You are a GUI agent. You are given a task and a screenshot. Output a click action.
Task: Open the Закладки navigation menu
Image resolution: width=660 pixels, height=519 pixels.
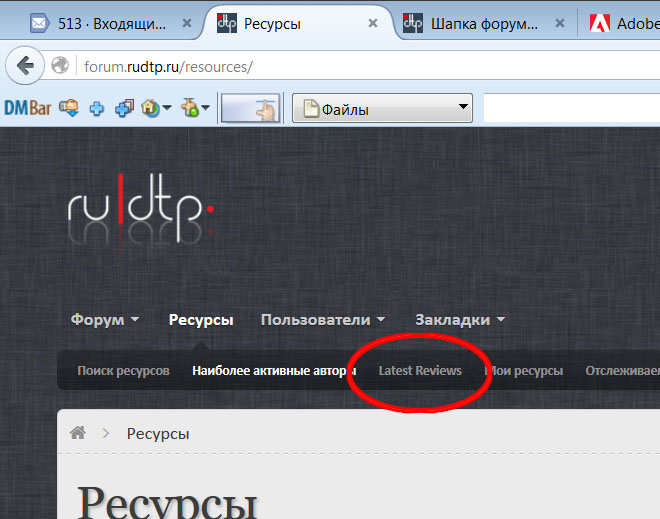coord(453,320)
